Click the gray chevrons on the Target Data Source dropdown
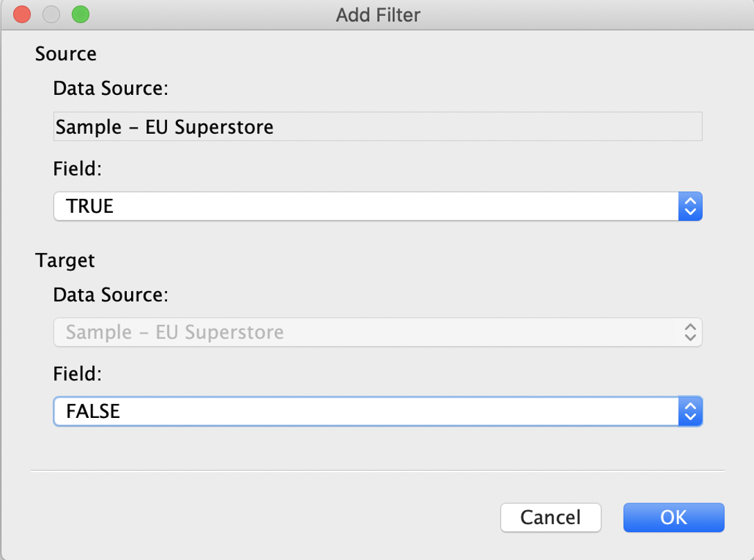This screenshot has height=560, width=754. coord(690,332)
